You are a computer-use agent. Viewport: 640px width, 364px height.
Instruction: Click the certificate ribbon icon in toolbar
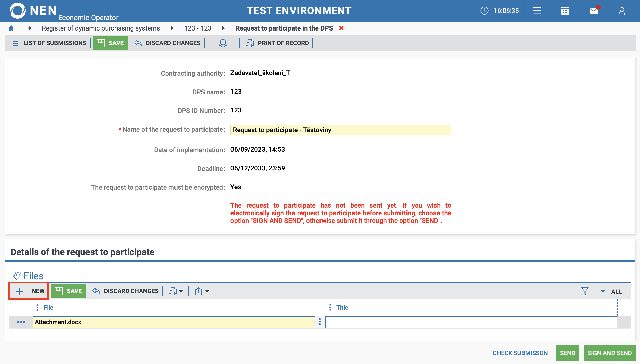223,43
